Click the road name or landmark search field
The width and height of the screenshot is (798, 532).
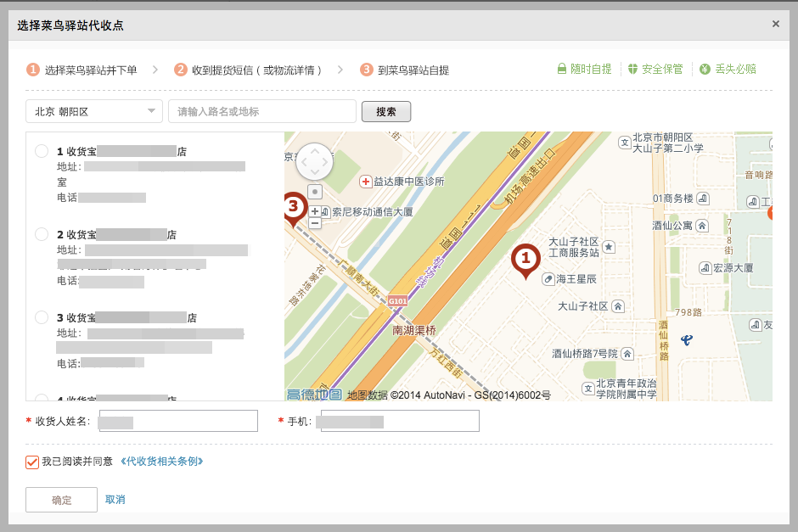262,111
